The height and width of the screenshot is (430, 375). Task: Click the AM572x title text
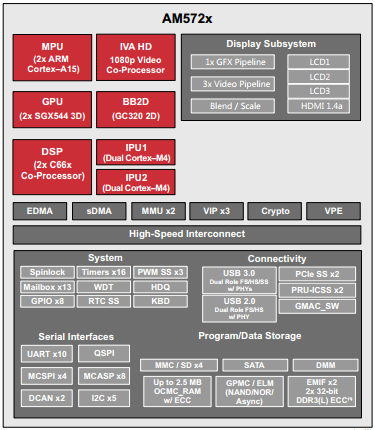pos(187,18)
